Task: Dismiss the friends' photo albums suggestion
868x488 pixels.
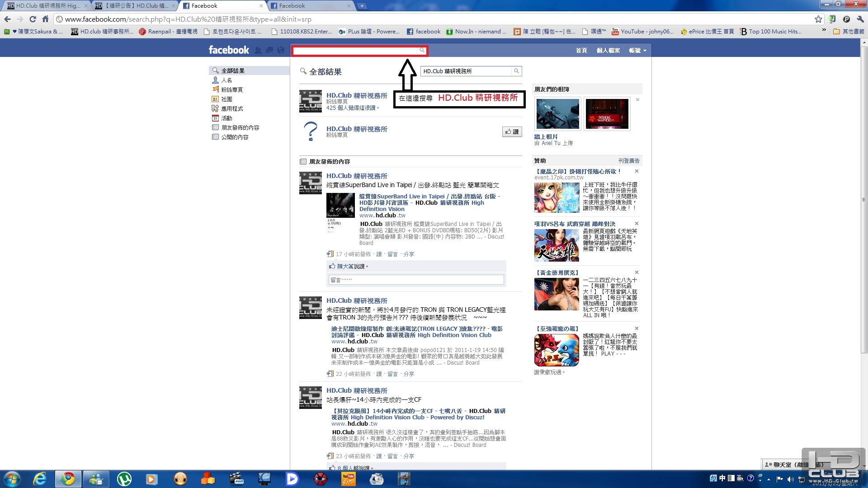Action: 637,100
